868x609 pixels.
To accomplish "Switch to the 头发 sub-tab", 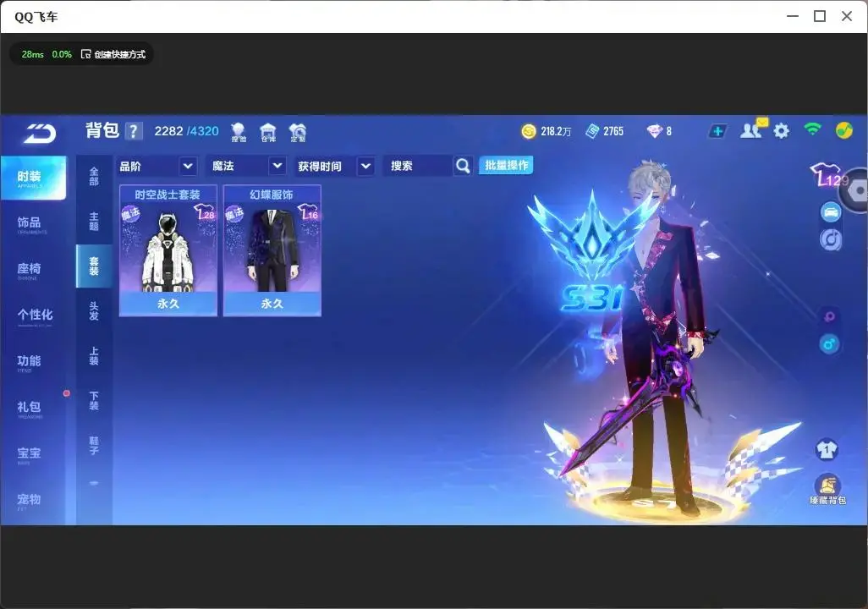I will tap(94, 311).
